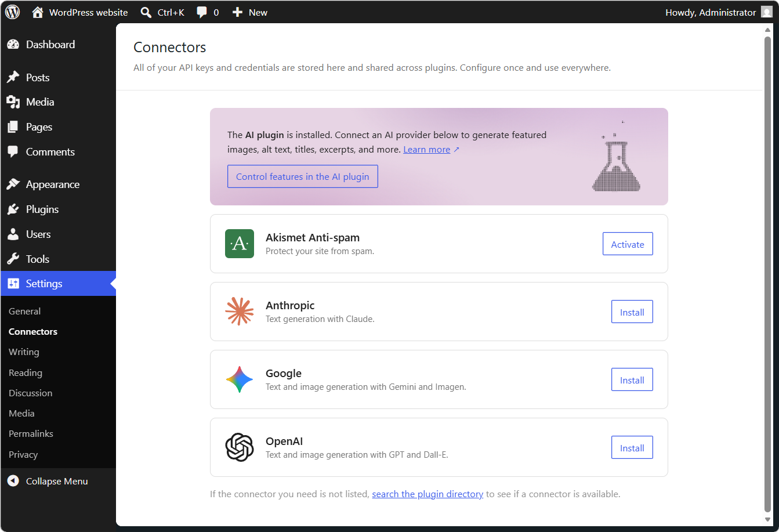Viewport: 779px width, 532px height.
Task: Click the Plugins plug icon
Action: point(13,209)
